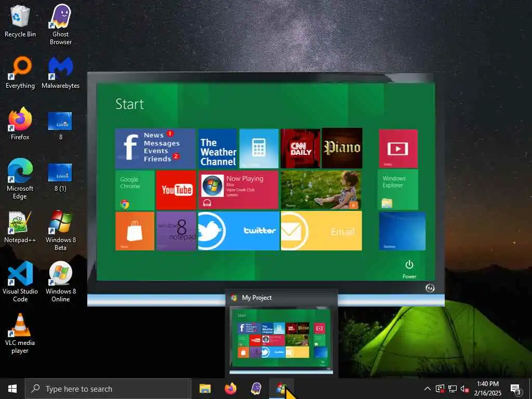Open the Windows Start menu button

[x=12, y=389]
